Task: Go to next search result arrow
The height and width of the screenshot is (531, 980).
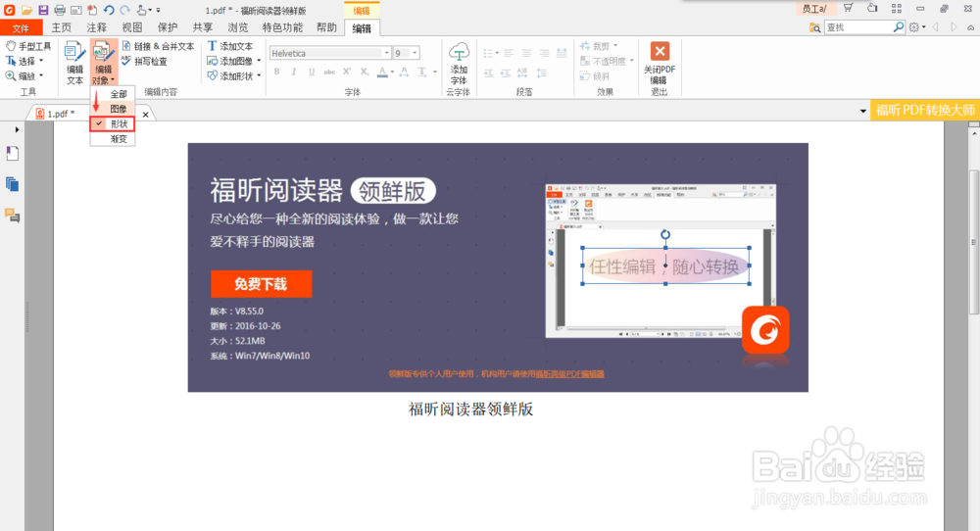Action: pos(954,26)
